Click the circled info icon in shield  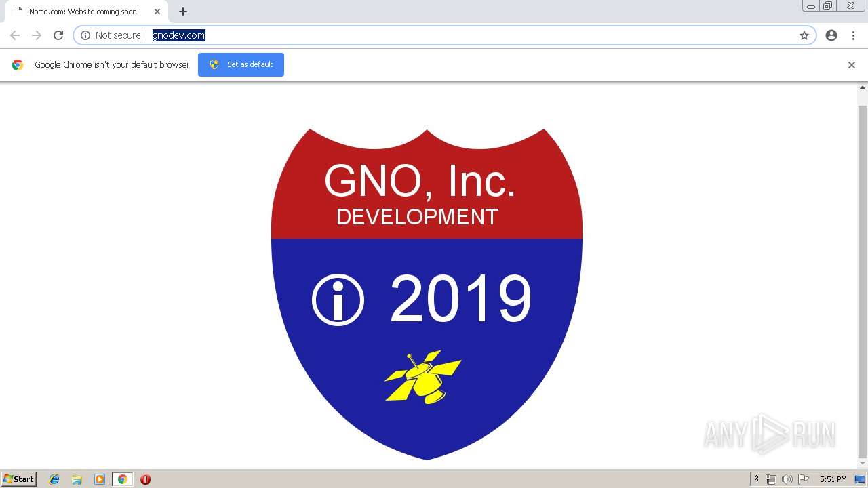(338, 300)
